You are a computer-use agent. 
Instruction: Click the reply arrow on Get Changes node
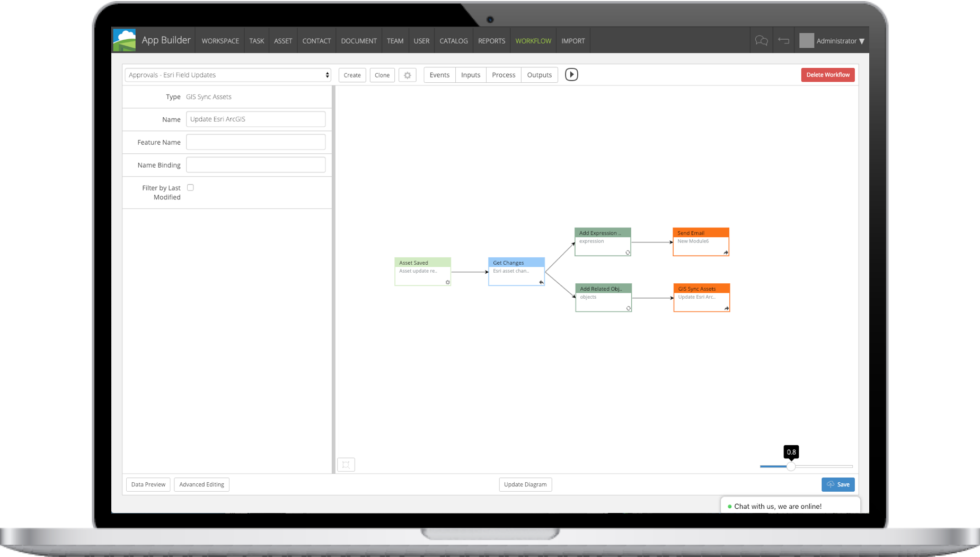pyautogui.click(x=541, y=283)
